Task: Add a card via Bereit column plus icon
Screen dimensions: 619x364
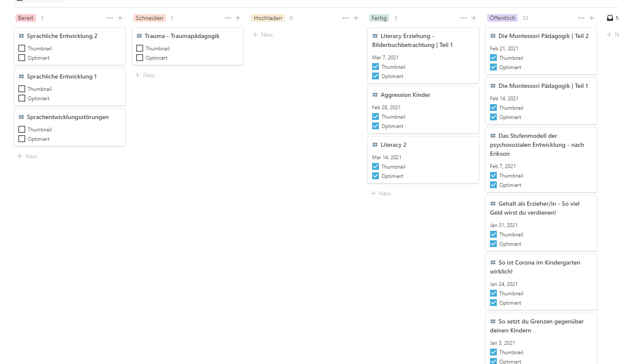Action: (120, 18)
